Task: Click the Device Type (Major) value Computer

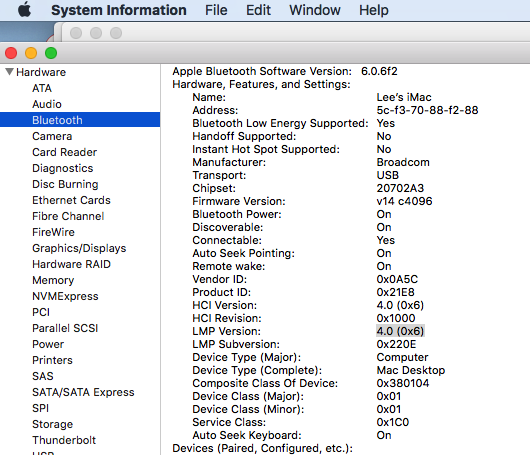Action: point(402,357)
